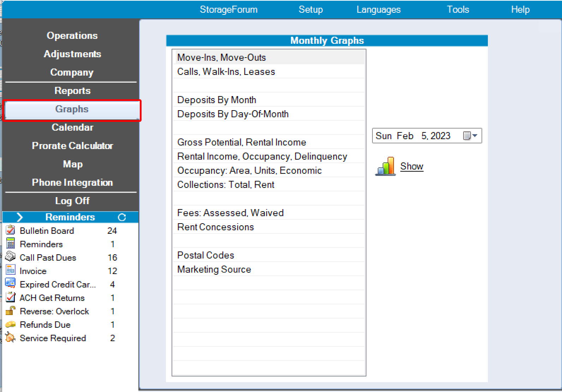Open Map from the sidebar

point(72,164)
